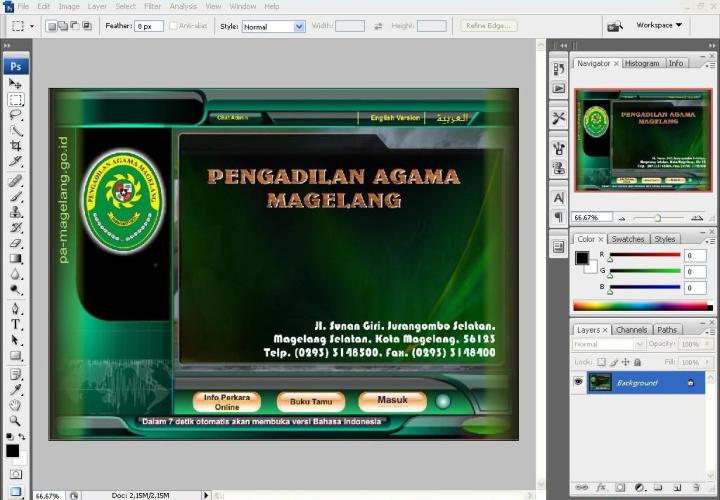Choose Subtract from selection mode button
Viewport: 720px width, 500px height.
[75, 26]
